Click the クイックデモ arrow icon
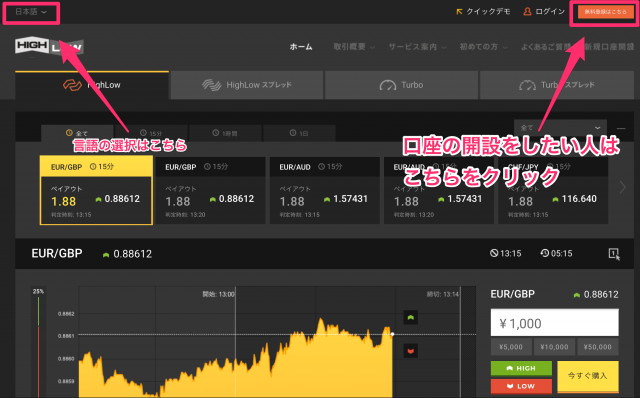 click(x=459, y=12)
